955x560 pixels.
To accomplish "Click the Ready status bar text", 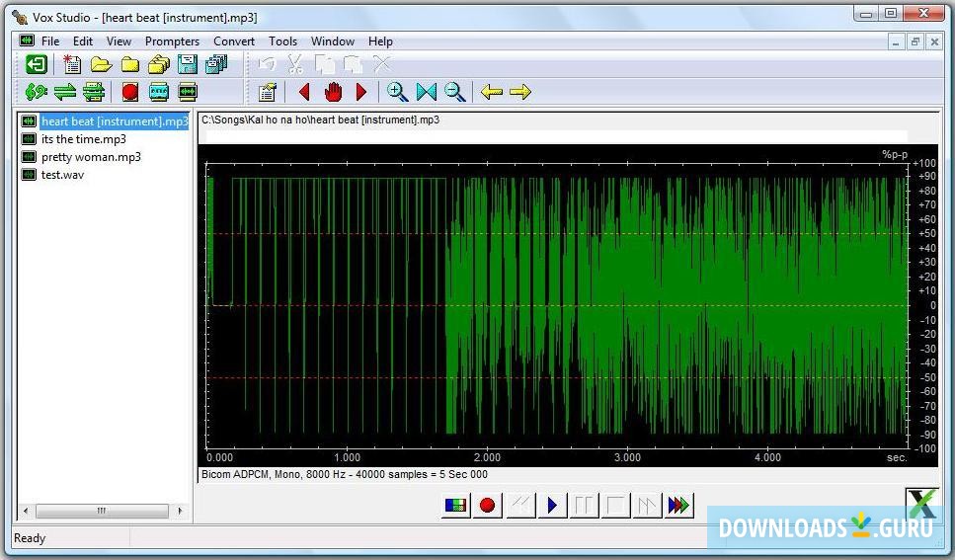I will point(30,538).
